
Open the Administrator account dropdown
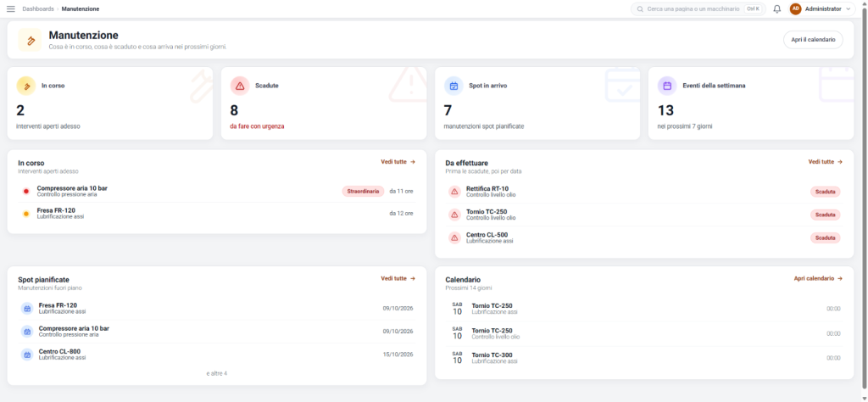coord(822,8)
